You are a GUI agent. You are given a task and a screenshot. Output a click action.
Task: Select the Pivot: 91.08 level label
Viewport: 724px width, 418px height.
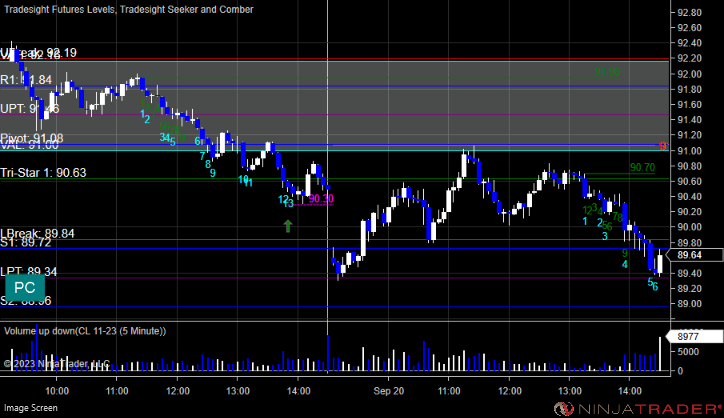(x=32, y=138)
